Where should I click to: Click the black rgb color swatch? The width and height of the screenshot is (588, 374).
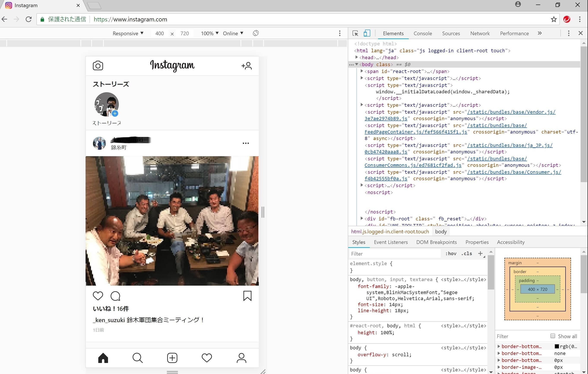(x=557, y=346)
